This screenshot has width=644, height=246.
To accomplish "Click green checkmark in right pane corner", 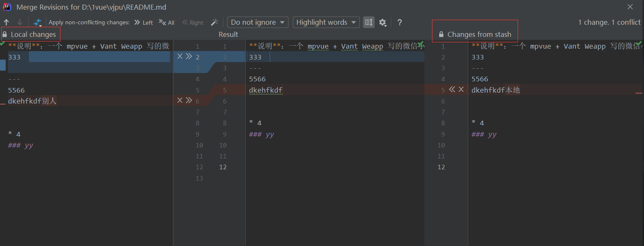I will 639,44.
